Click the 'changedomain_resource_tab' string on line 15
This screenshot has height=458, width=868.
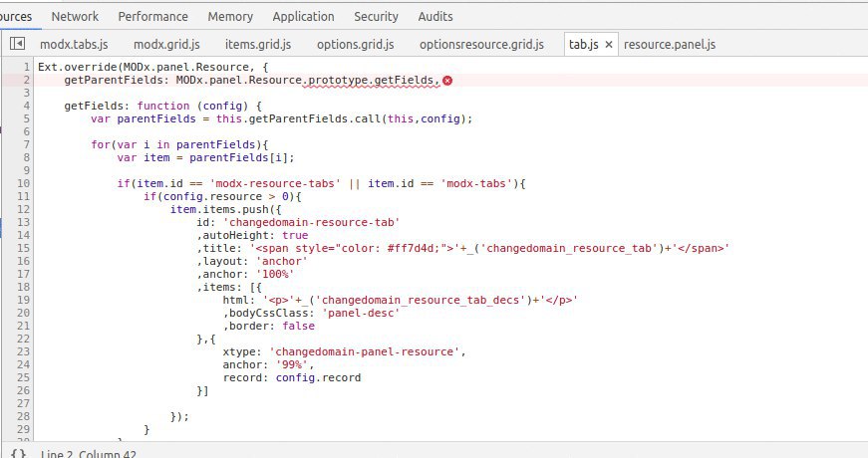coord(568,248)
